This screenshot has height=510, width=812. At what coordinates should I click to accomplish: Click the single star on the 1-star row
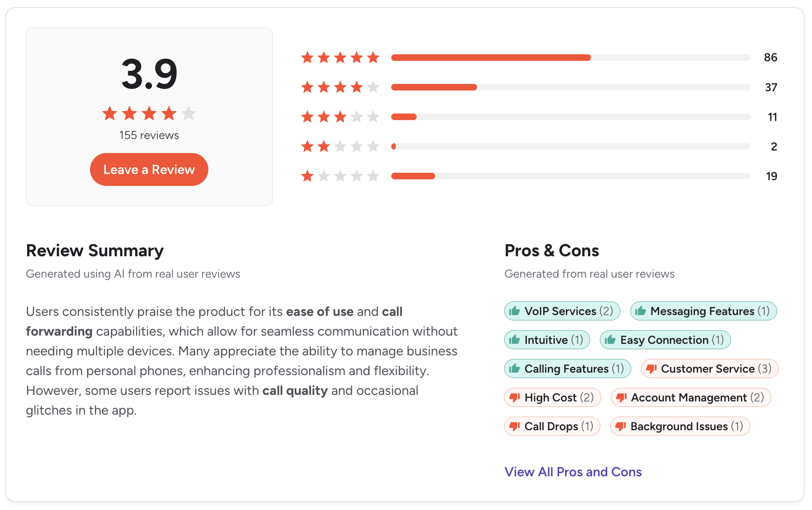[308, 176]
